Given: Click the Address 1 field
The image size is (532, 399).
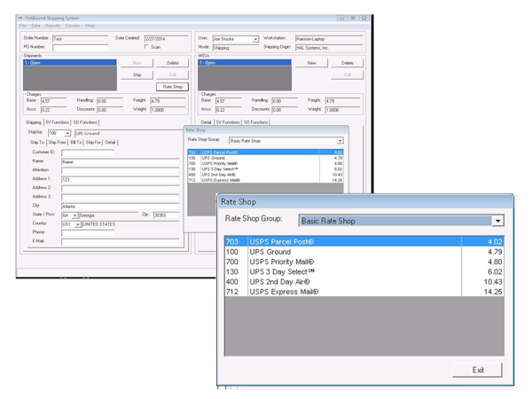Looking at the screenshot, I should tap(120, 180).
